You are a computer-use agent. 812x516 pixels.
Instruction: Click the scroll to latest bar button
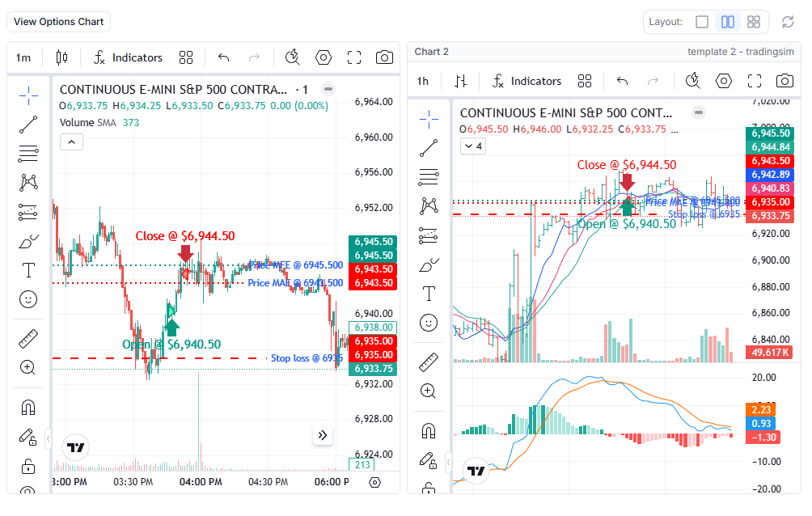(323, 435)
